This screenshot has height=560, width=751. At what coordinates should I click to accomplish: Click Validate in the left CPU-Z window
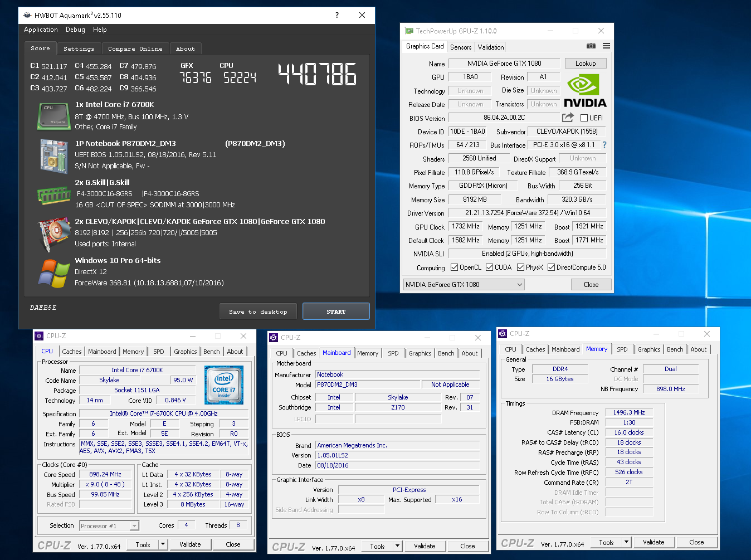pyautogui.click(x=190, y=544)
